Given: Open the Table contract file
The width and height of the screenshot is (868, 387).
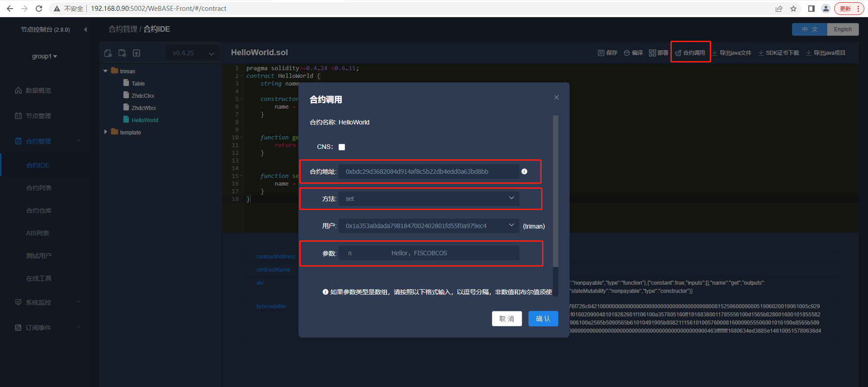Looking at the screenshot, I should click(138, 83).
